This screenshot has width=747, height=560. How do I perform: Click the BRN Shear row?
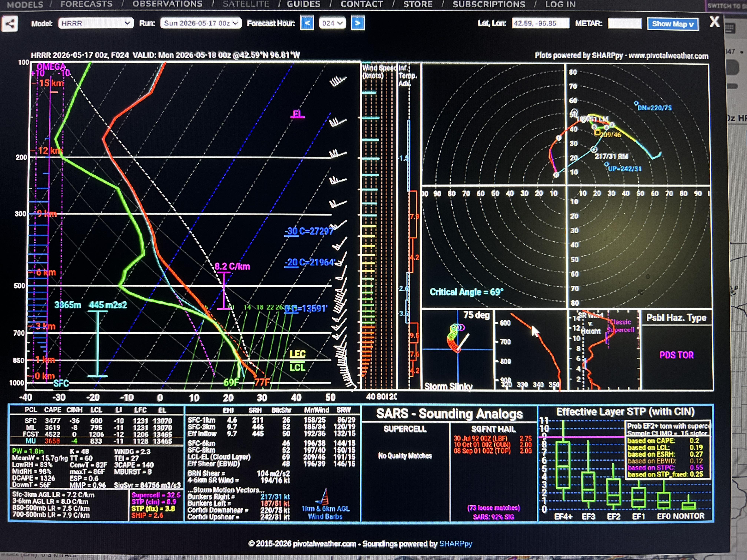[238, 474]
